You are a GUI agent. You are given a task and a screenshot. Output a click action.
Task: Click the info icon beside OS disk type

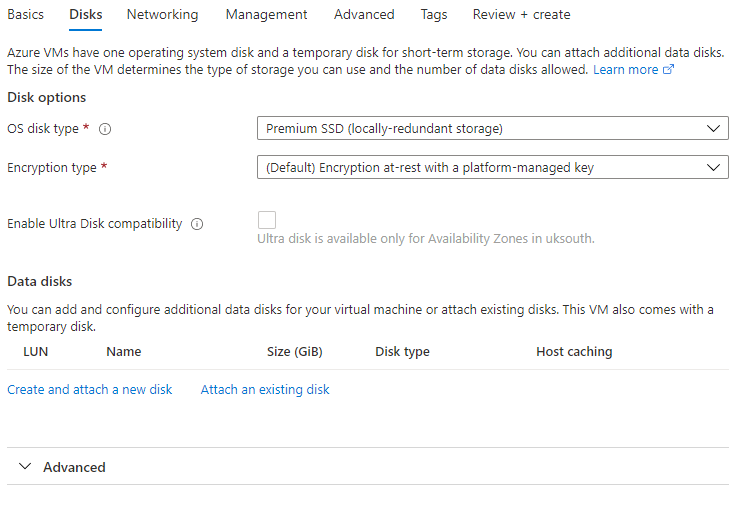coord(105,129)
